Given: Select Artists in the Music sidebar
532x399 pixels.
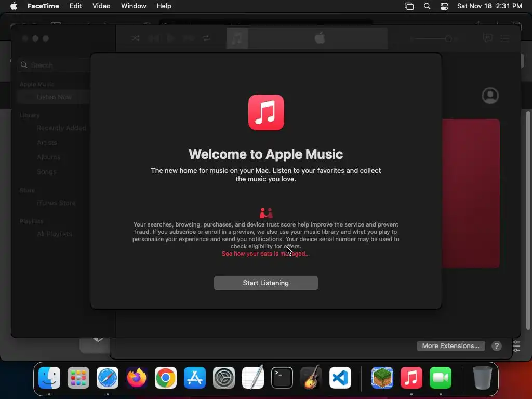Looking at the screenshot, I should pos(47,143).
